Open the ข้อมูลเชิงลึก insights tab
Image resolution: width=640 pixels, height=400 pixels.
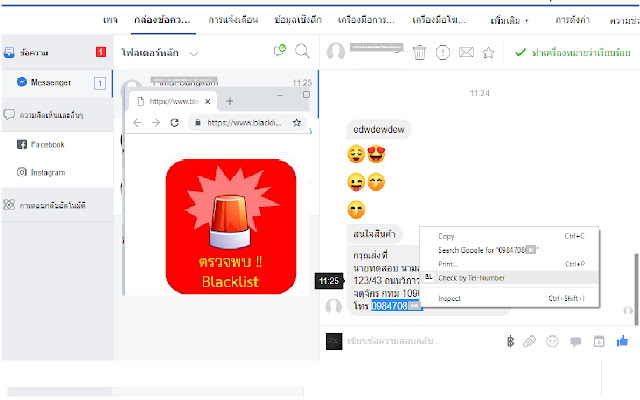tap(298, 20)
